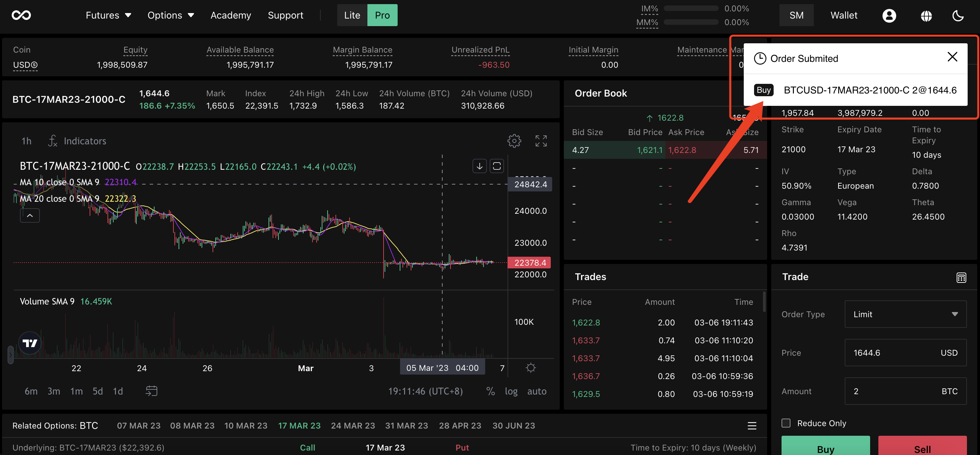The image size is (980, 455).
Task: Collapse the indicator legend chevron
Action: coord(30,215)
